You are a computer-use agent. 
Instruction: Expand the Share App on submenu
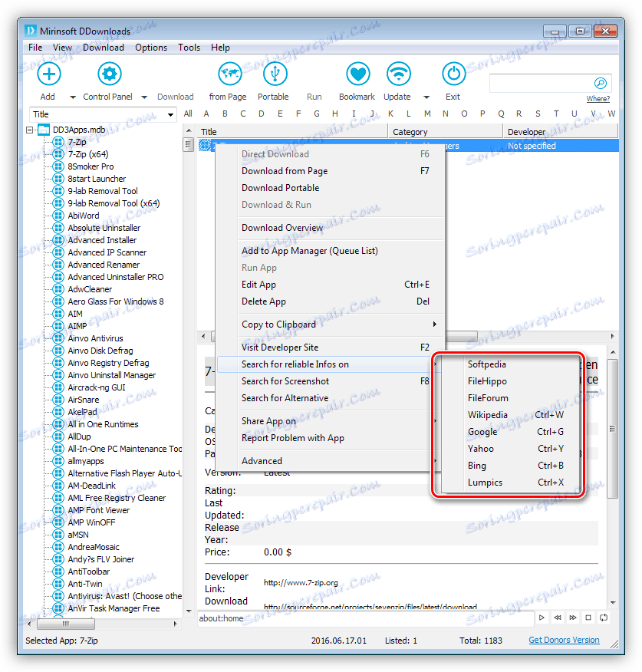[435, 421]
